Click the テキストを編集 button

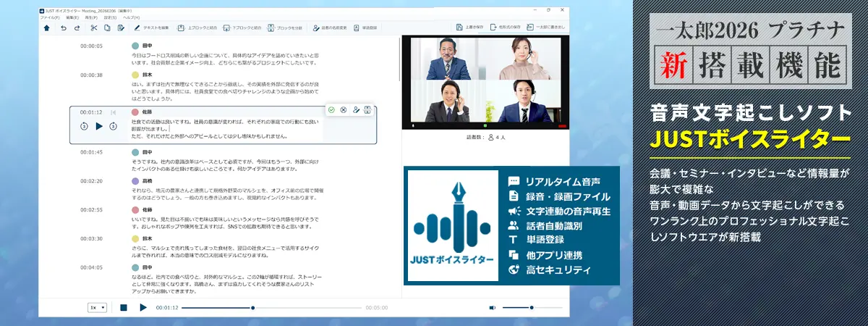[151, 28]
